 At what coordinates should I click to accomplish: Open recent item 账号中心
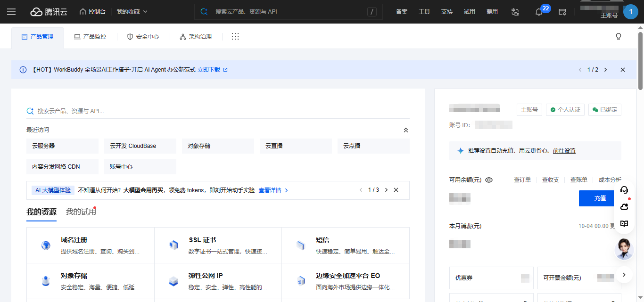pyautogui.click(x=140, y=167)
